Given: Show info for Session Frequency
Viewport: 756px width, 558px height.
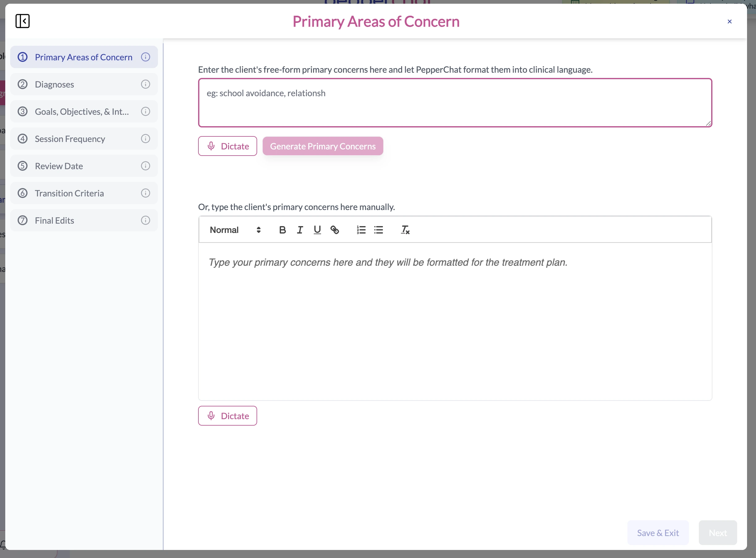Looking at the screenshot, I should (x=146, y=139).
